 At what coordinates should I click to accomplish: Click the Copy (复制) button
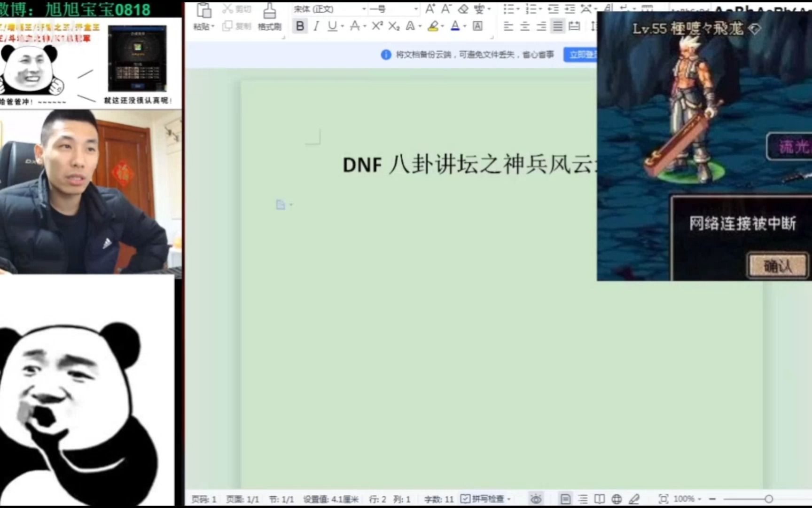(x=237, y=26)
